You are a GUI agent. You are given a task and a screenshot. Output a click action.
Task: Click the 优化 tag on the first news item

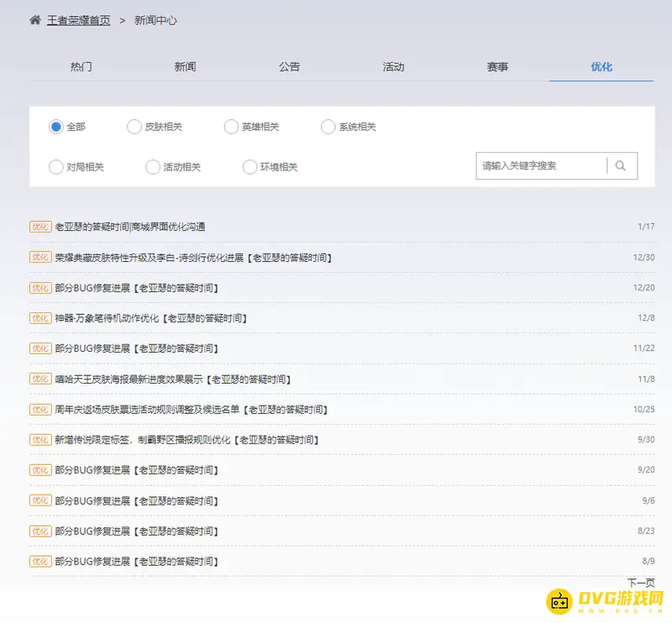tap(39, 227)
